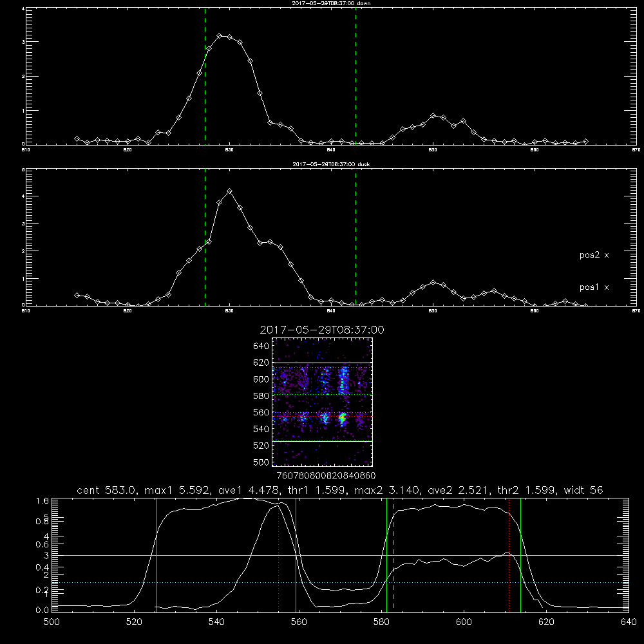The width and height of the screenshot is (644, 644).
Task: Click the 0.6 label on the bottom plot y-axis
Action: coord(43,544)
